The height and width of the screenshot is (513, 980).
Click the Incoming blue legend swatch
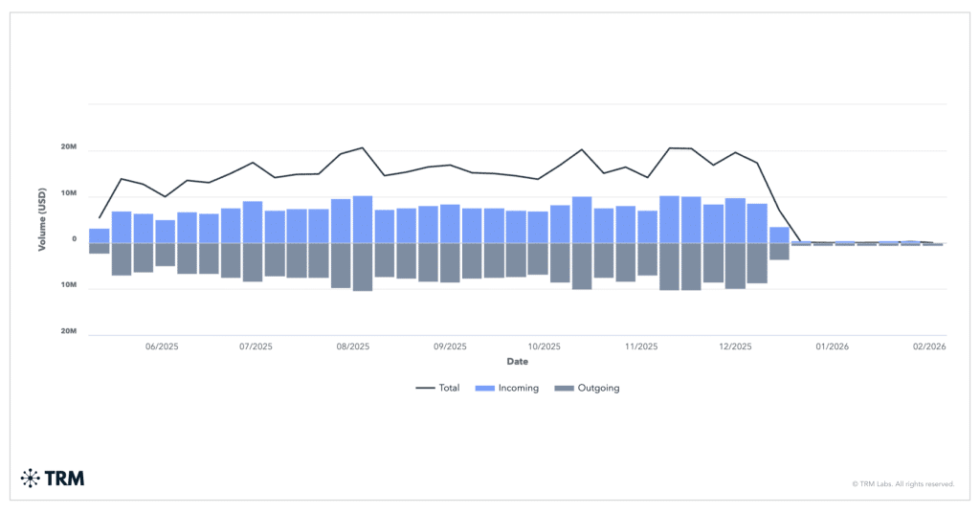click(484, 388)
